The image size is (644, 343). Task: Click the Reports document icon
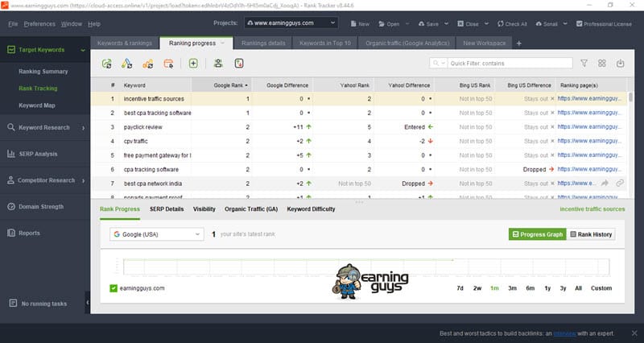pyautogui.click(x=11, y=233)
